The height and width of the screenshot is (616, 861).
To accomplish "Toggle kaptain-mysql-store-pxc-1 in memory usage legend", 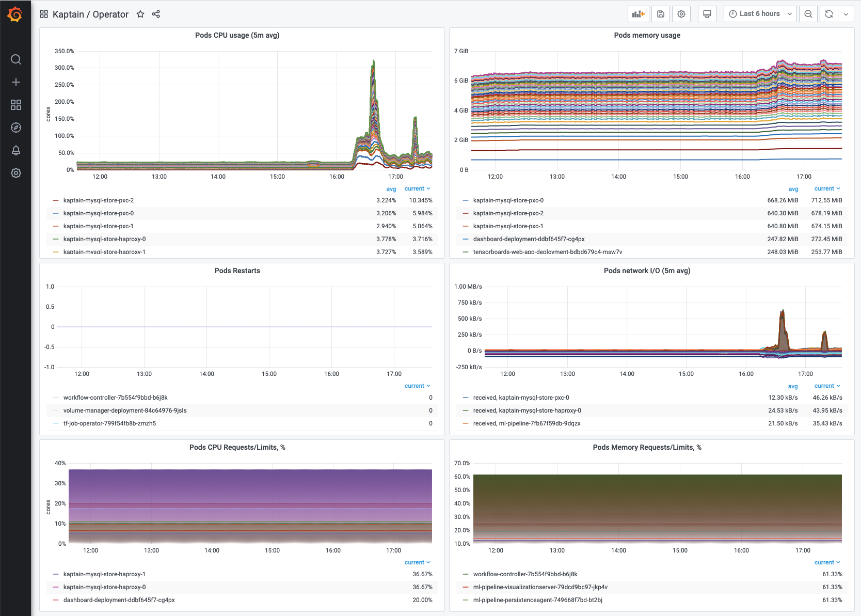I will (x=508, y=226).
